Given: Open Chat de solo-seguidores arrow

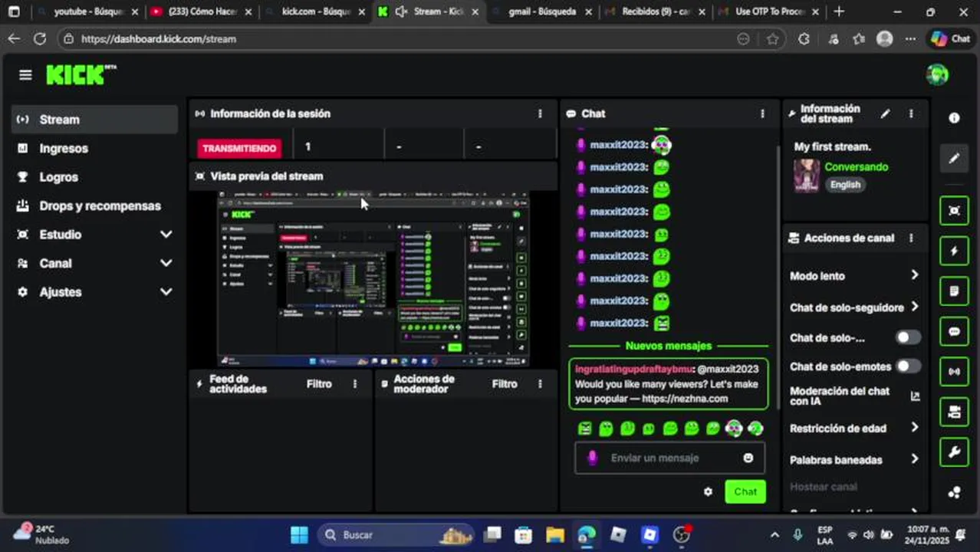Looking at the screenshot, I should pos(914,307).
